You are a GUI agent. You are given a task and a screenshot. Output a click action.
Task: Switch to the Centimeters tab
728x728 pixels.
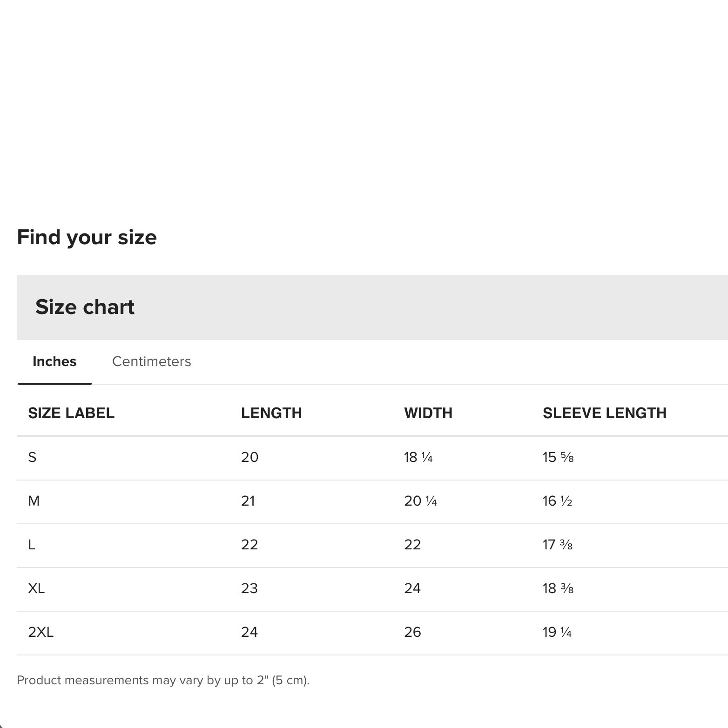click(x=151, y=361)
